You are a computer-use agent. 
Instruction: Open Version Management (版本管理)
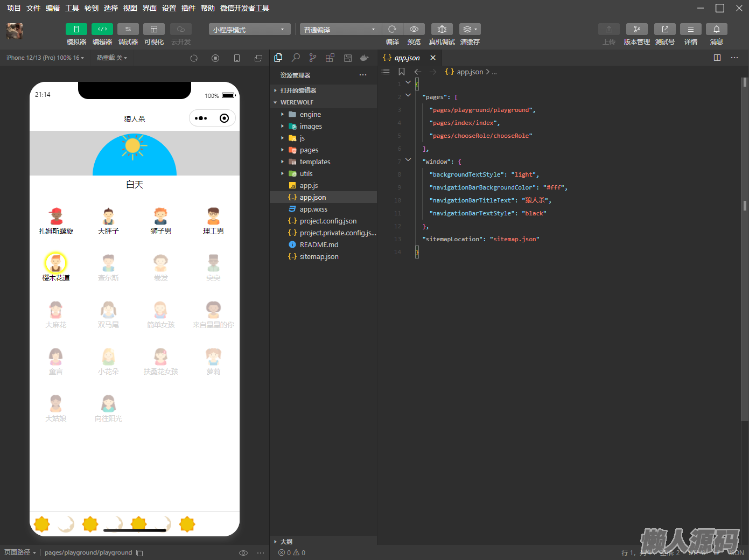click(636, 29)
